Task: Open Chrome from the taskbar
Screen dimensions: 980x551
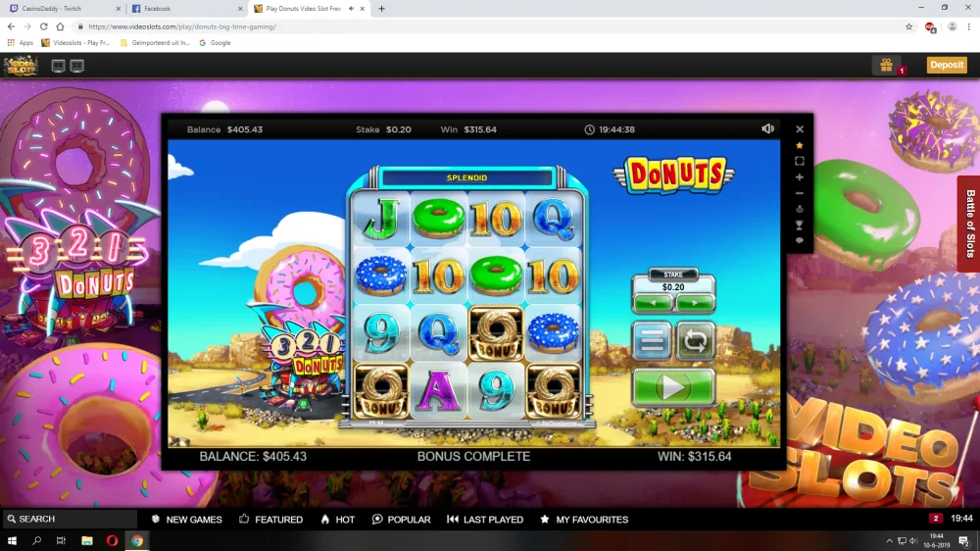Action: coord(137,541)
